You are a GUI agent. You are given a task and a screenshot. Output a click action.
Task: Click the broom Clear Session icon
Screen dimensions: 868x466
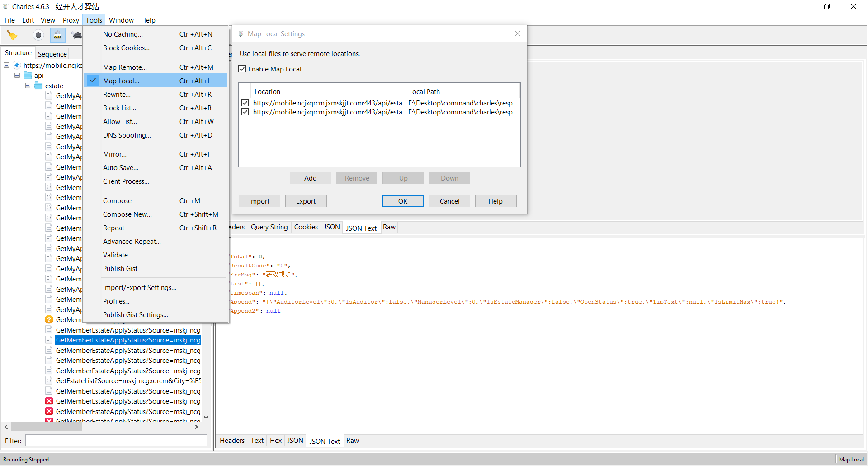pos(12,35)
